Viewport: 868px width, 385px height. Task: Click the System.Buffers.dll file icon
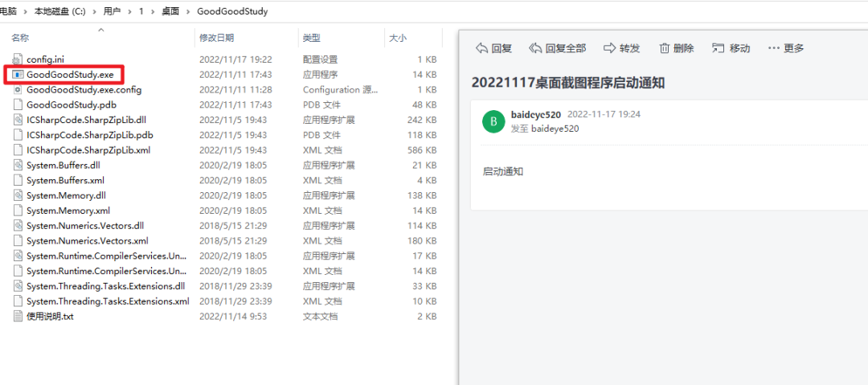tap(17, 165)
